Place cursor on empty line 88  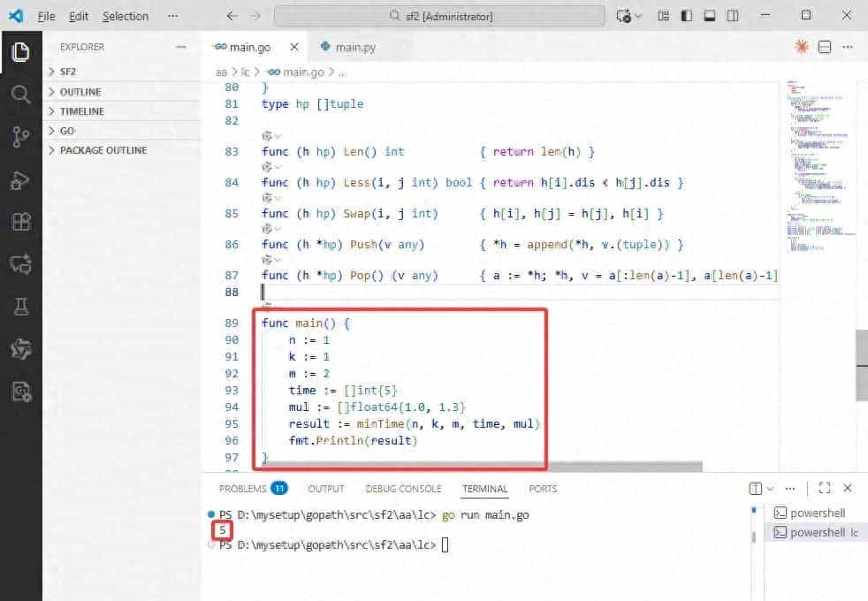(519, 292)
